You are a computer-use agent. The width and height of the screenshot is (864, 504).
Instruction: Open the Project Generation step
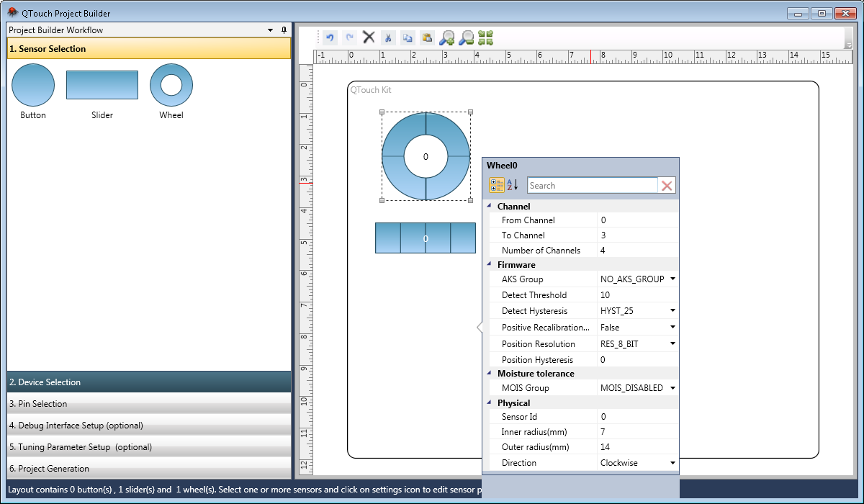[x=149, y=469]
